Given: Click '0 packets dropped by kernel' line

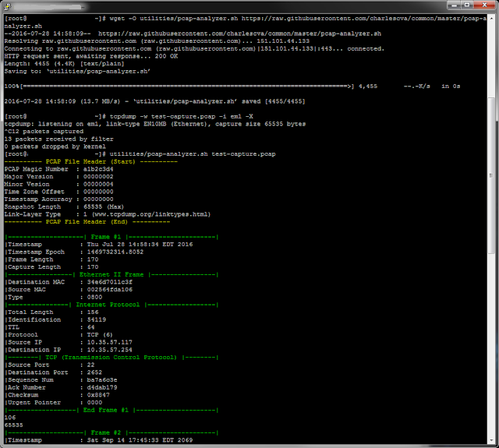Looking at the screenshot, I should [x=55, y=147].
